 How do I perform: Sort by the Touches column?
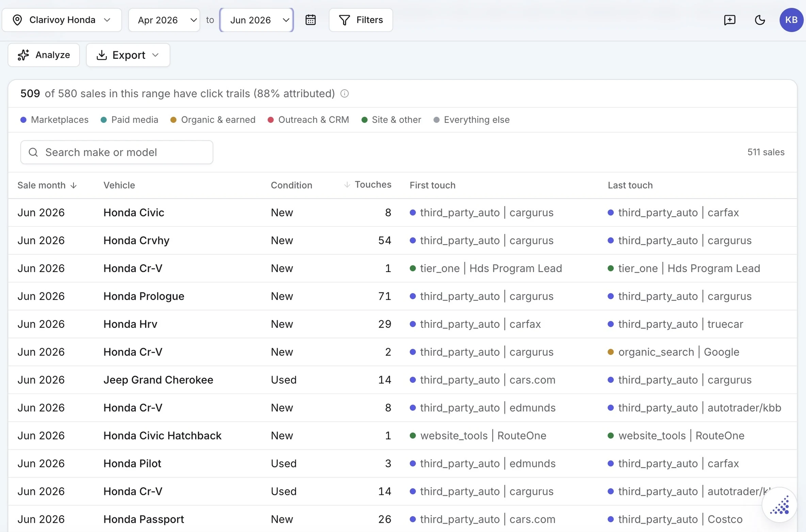point(367,184)
